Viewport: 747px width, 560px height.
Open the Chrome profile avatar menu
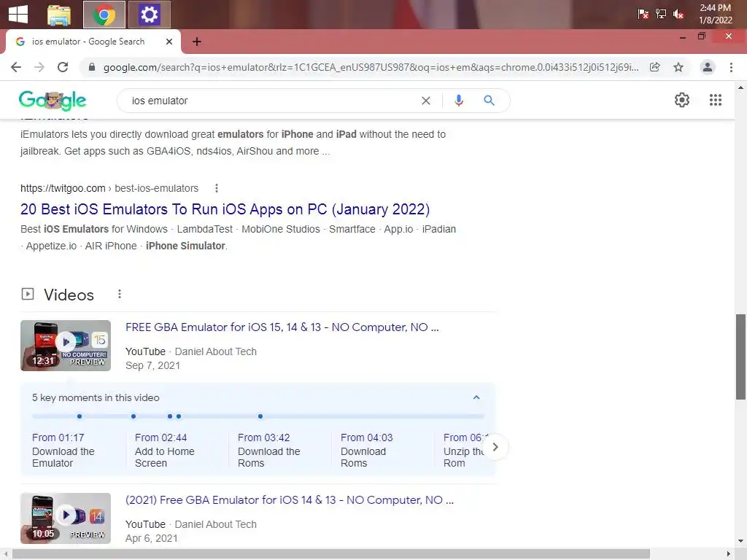708,67
